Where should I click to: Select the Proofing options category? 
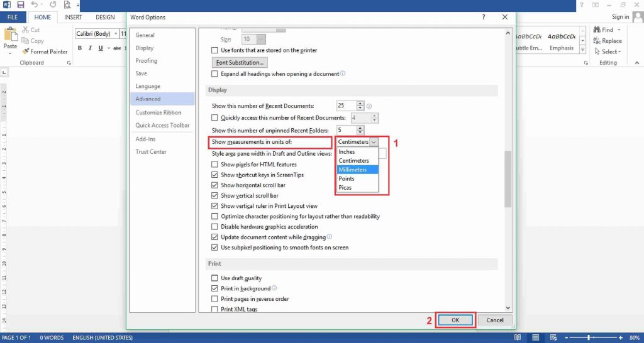pos(162,61)
